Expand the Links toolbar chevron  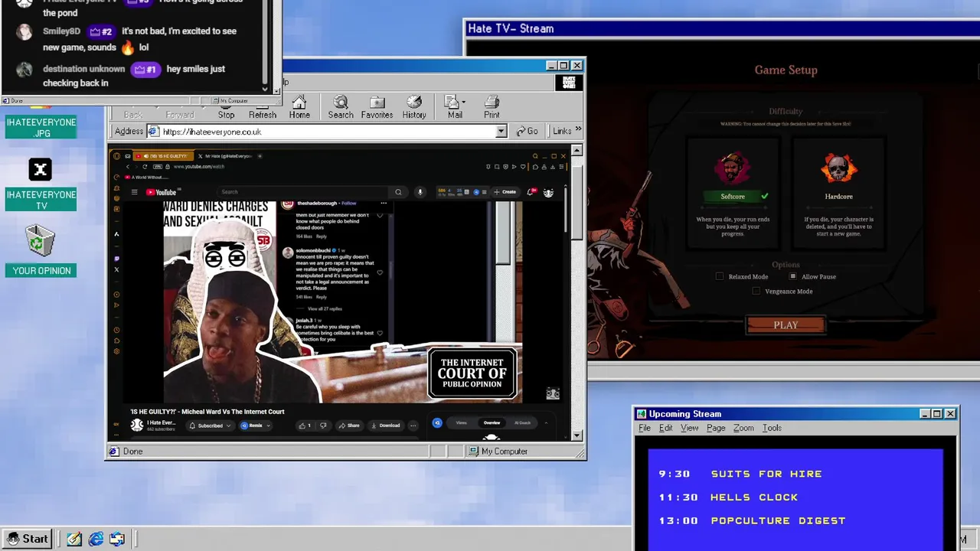(577, 130)
